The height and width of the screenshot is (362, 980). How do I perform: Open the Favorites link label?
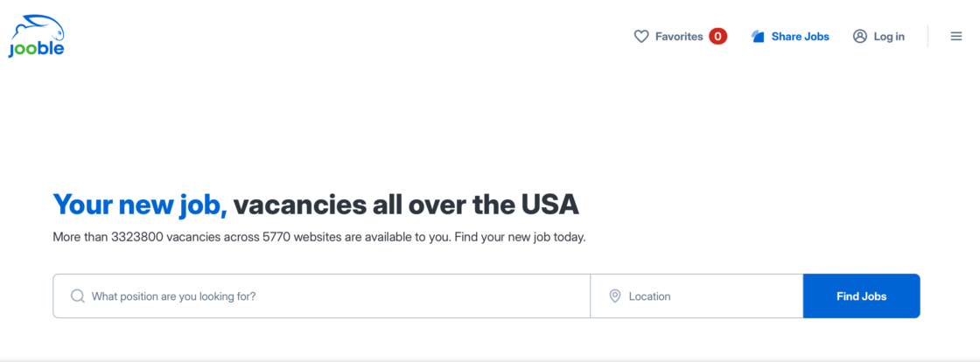[x=679, y=37]
